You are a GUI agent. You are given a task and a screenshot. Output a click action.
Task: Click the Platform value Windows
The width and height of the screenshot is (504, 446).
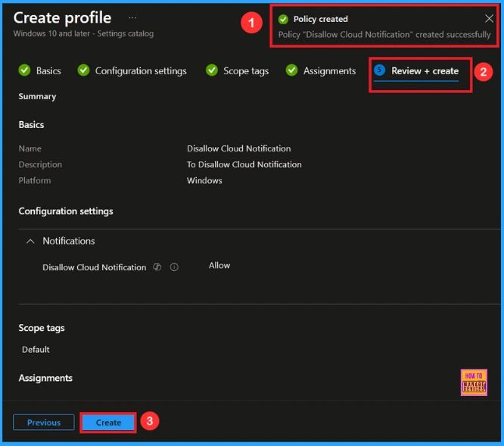click(x=204, y=180)
